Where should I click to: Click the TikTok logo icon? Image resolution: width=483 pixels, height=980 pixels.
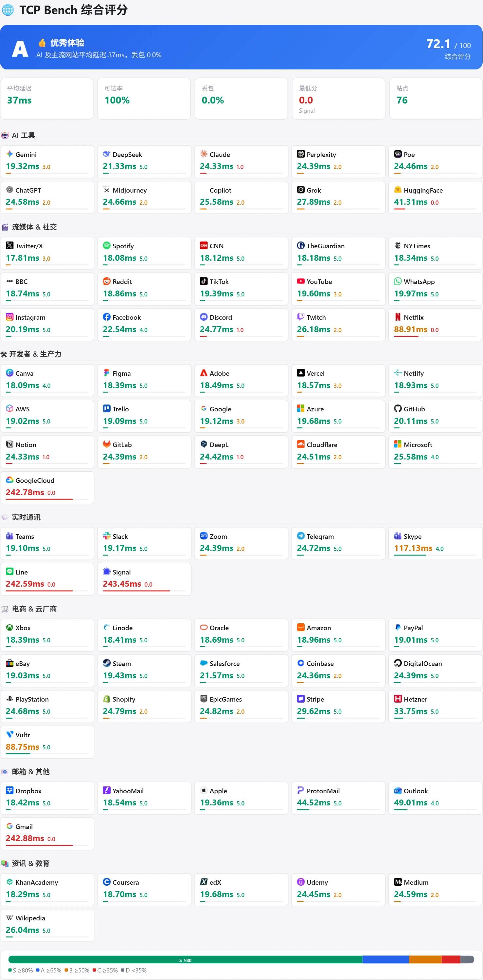[x=204, y=281]
